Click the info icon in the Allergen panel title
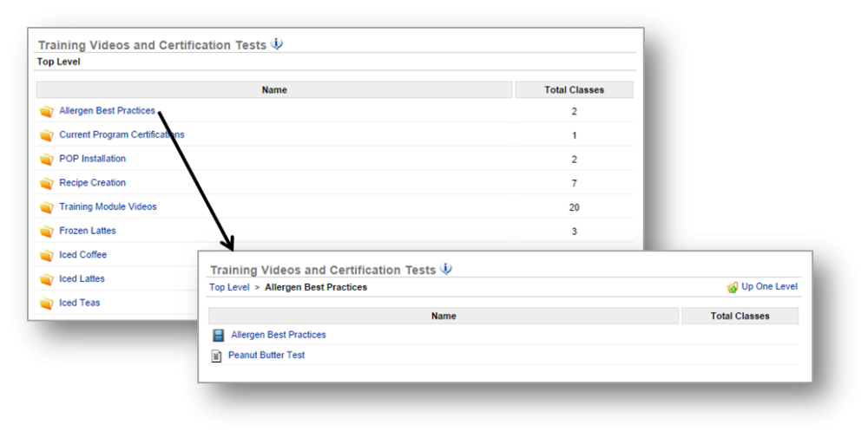Viewport: 868px width, 438px height. [x=446, y=269]
